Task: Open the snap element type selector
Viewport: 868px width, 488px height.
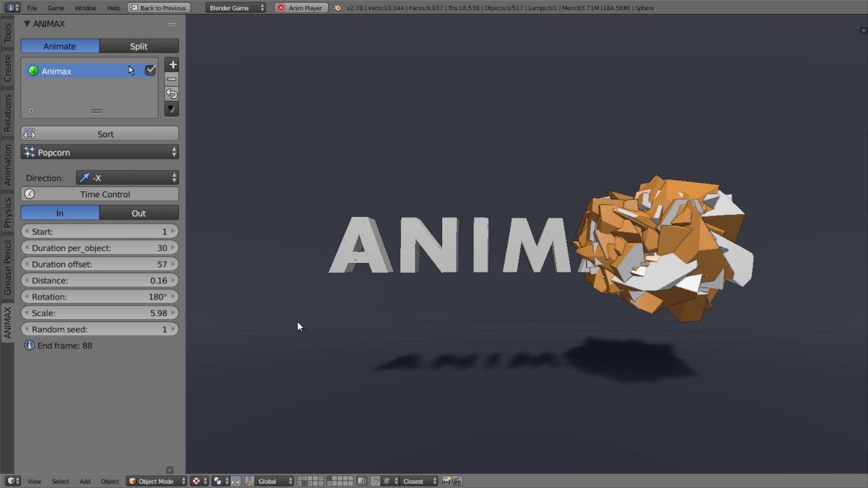Action: (x=390, y=481)
